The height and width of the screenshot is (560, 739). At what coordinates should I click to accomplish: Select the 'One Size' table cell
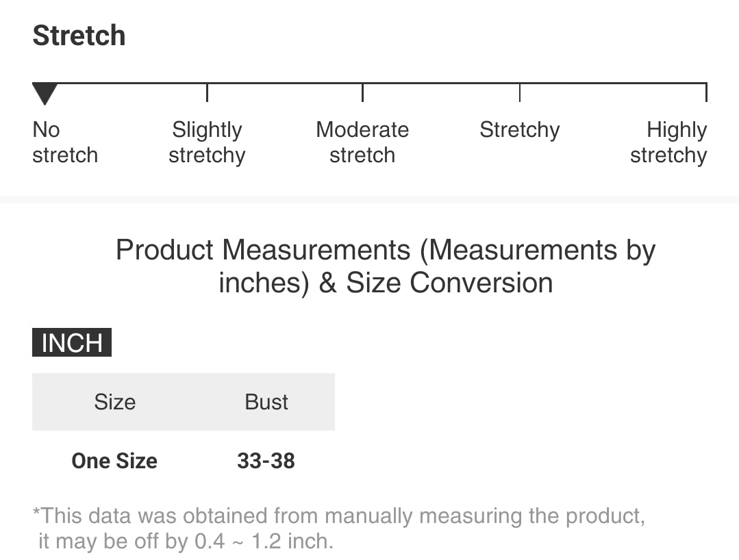point(114,461)
